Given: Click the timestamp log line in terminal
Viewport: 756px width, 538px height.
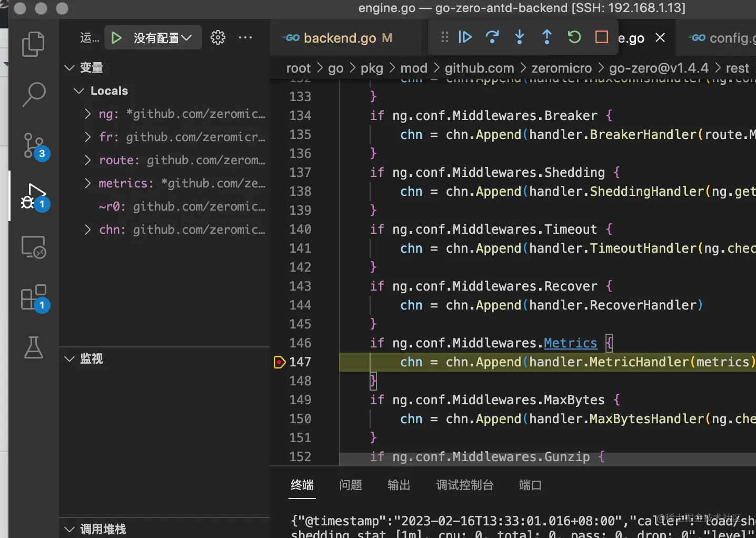Looking at the screenshot, I should (523, 521).
